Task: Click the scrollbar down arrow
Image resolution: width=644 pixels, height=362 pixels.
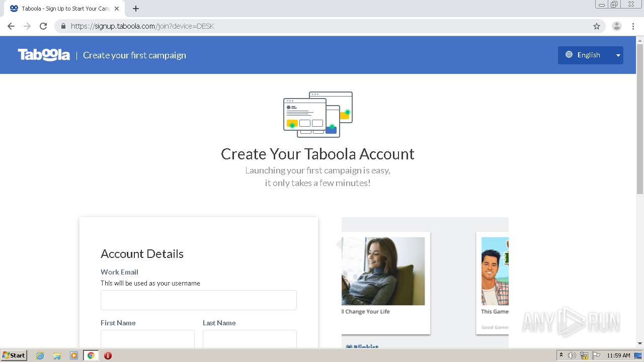Action: [x=640, y=343]
